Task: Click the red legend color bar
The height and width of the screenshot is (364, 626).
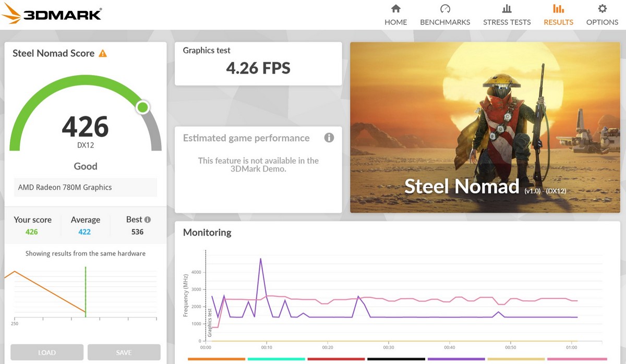Action: pos(336,359)
